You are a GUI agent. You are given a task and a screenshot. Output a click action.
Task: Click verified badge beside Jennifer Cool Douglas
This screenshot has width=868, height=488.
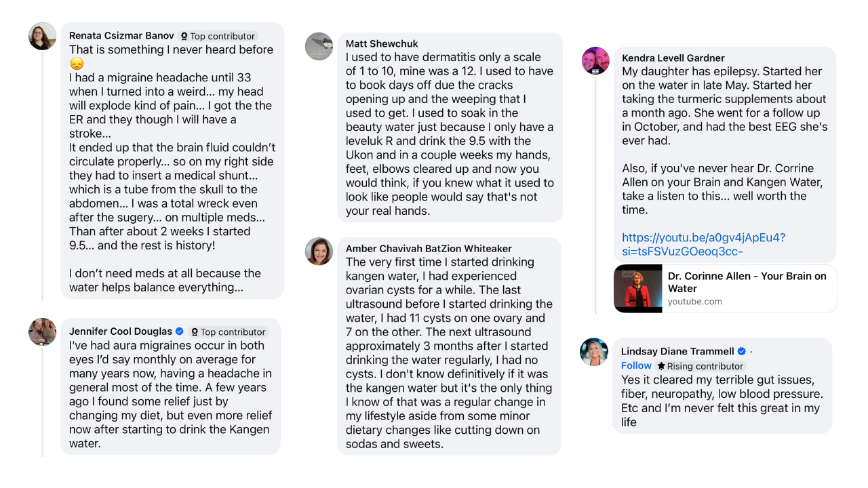[180, 331]
